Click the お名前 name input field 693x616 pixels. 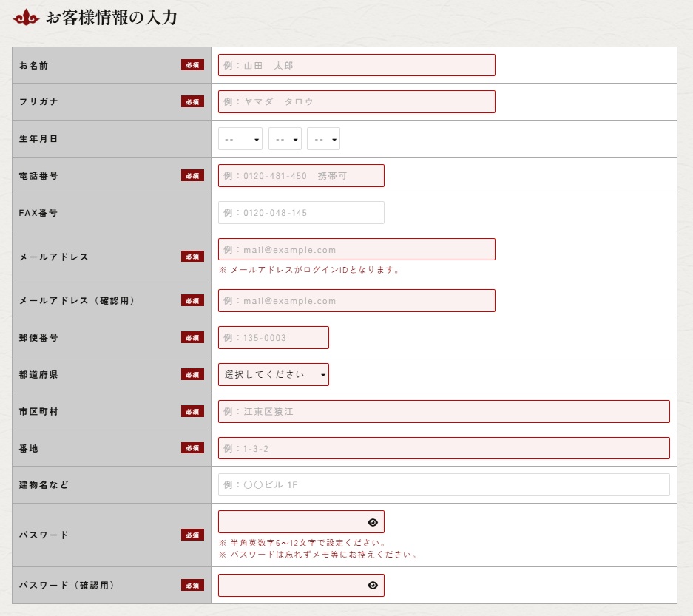pos(356,65)
